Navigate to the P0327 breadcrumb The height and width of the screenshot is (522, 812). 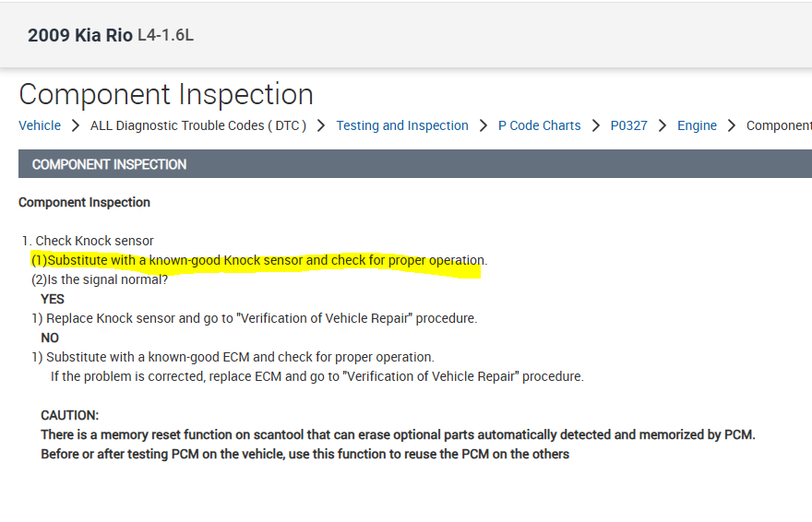pos(629,125)
